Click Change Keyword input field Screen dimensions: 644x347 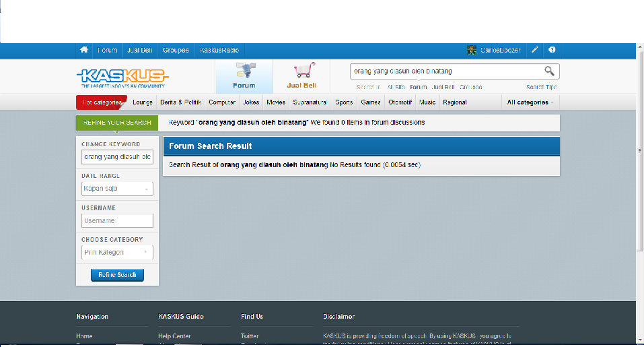[x=117, y=157]
